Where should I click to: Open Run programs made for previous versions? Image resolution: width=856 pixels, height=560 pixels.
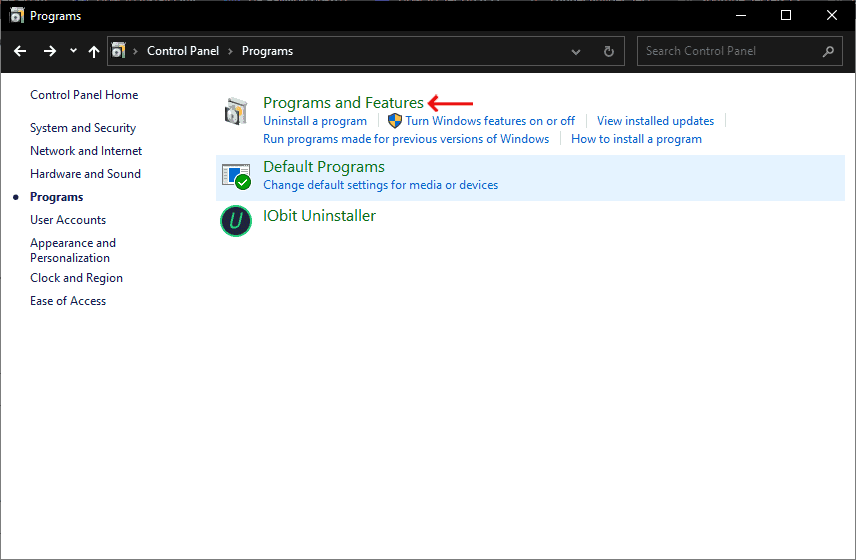tap(406, 139)
